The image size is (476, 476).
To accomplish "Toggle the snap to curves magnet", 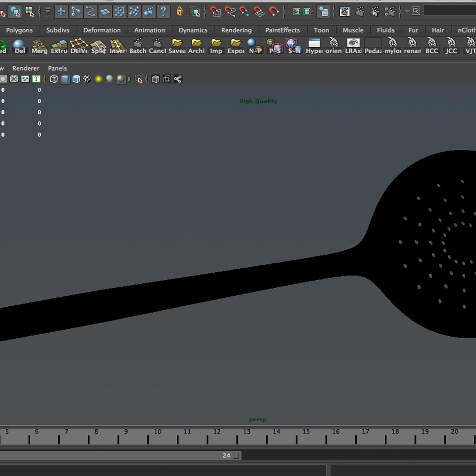I will [230, 12].
